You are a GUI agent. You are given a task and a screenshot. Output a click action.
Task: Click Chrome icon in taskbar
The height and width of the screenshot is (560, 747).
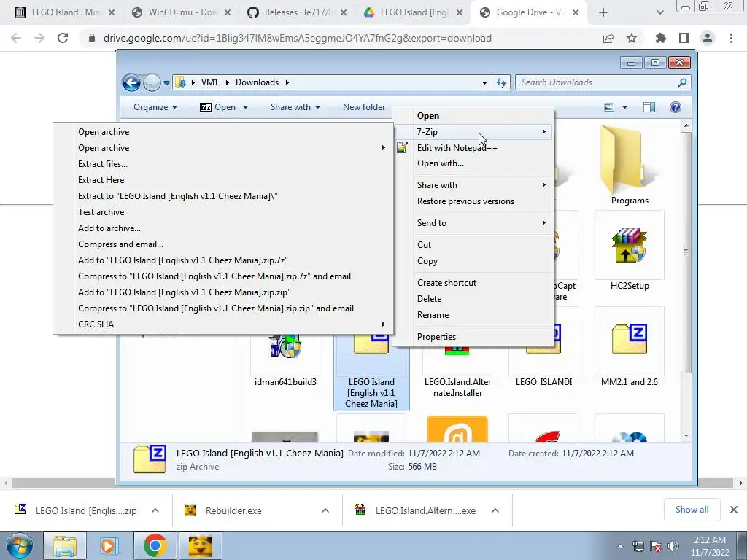155,545
